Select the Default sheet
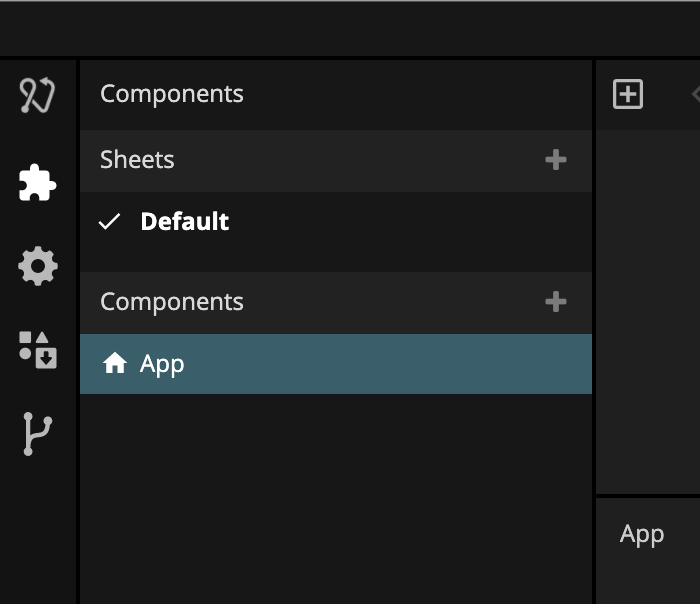This screenshot has height=604, width=700. point(185,222)
